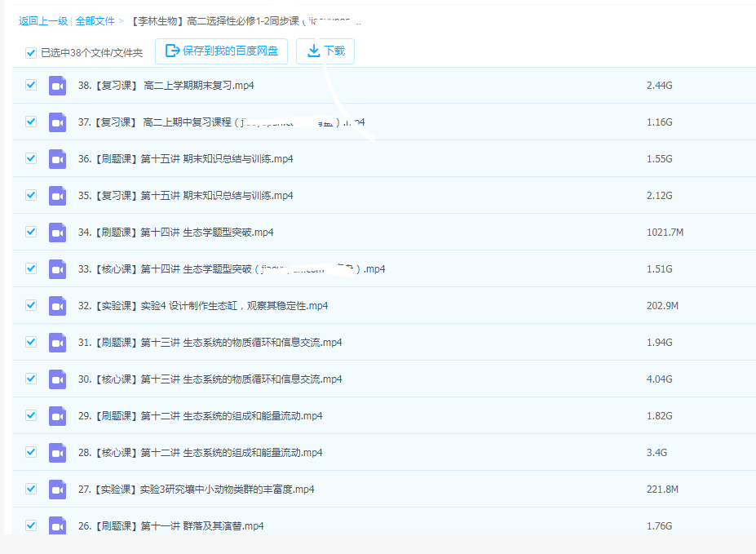Click the video icon beside 37 期中复习课程
The width and height of the screenshot is (756, 554).
pos(56,122)
